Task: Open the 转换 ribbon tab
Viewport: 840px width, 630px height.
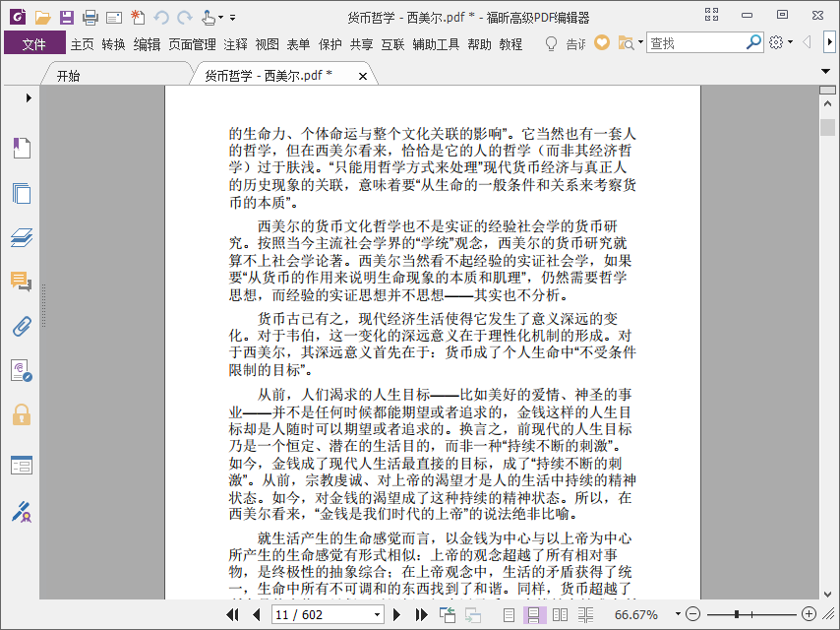Action: tap(113, 44)
